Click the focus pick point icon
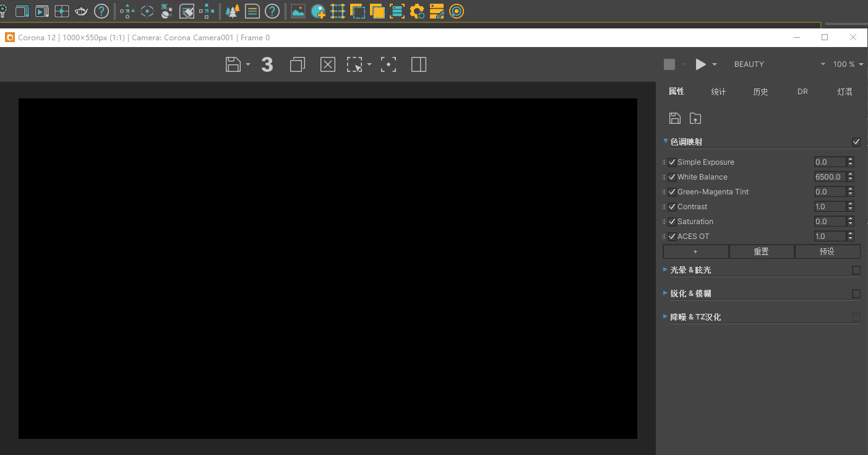 point(389,64)
